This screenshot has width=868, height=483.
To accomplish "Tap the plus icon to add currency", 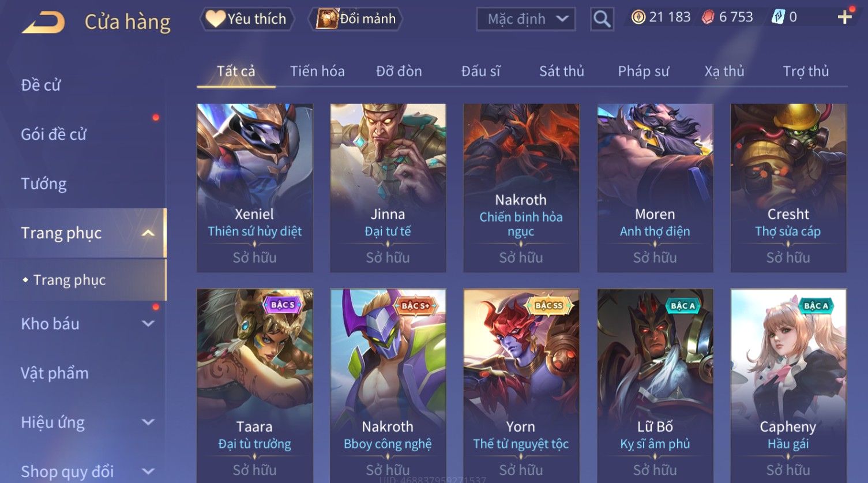I will [845, 17].
